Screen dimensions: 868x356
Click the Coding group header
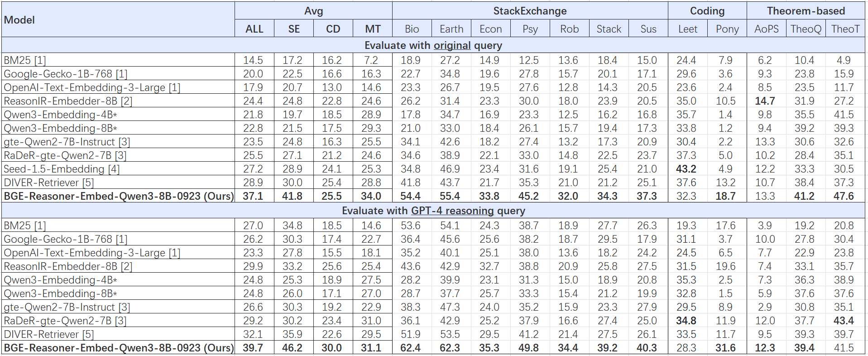click(x=707, y=11)
